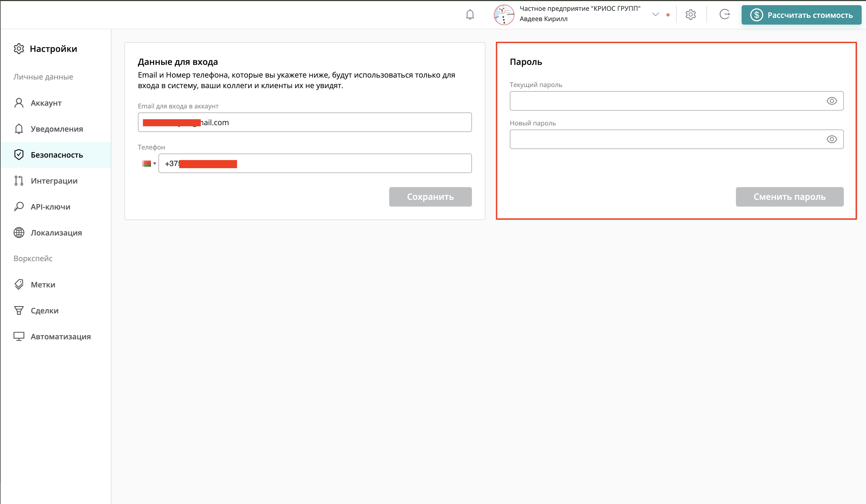Image resolution: width=866 pixels, height=504 pixels.
Task: Open Автоматизация monitor settings
Action: point(61,336)
